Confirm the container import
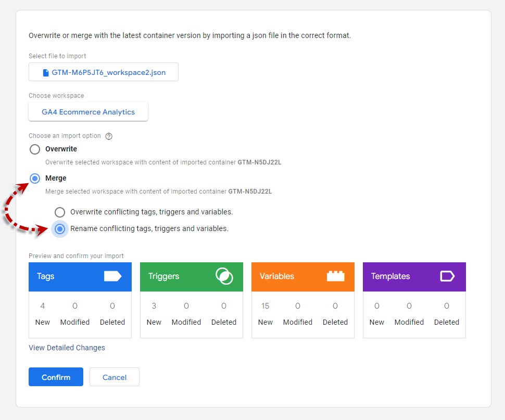Image resolution: width=505 pixels, height=420 pixels. [56, 377]
